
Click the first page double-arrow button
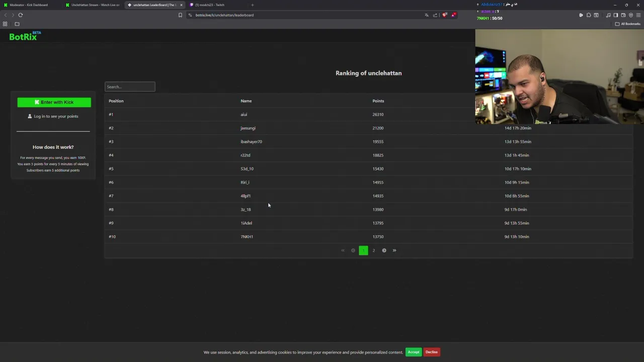(x=343, y=250)
